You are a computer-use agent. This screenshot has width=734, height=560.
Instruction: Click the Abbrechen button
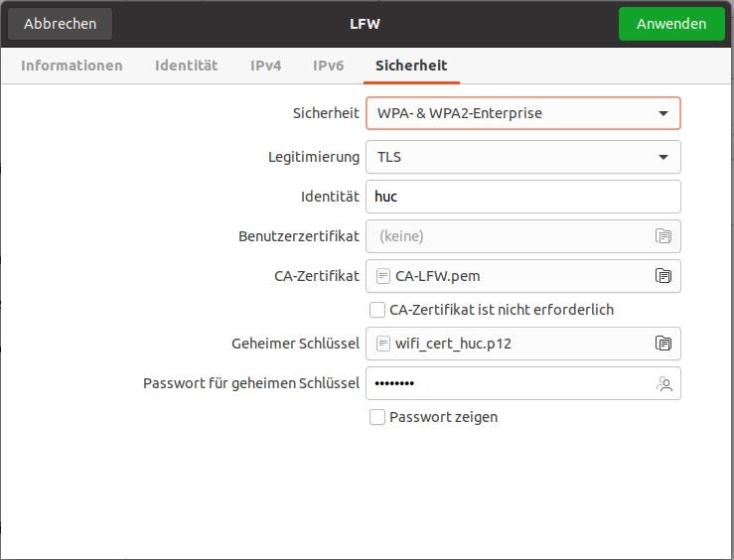[60, 24]
